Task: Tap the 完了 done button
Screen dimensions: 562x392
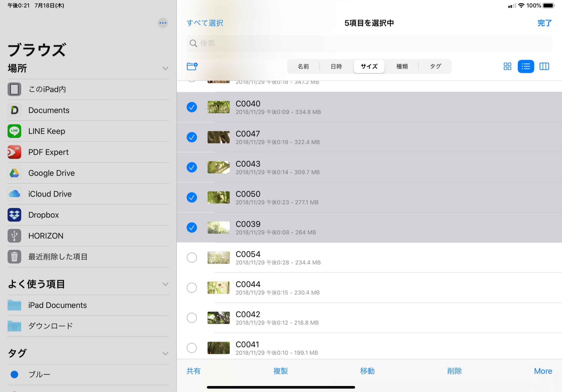Action: [x=544, y=23]
